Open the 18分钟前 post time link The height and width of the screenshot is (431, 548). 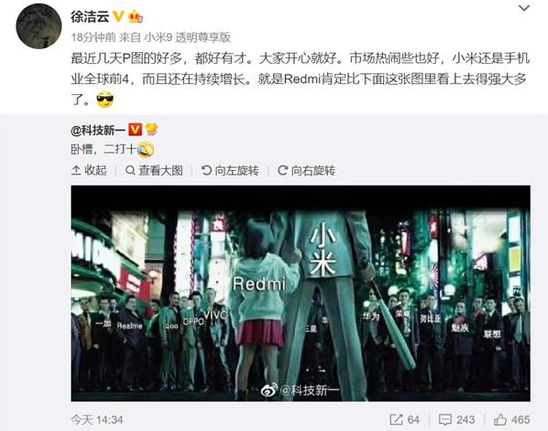[93, 37]
